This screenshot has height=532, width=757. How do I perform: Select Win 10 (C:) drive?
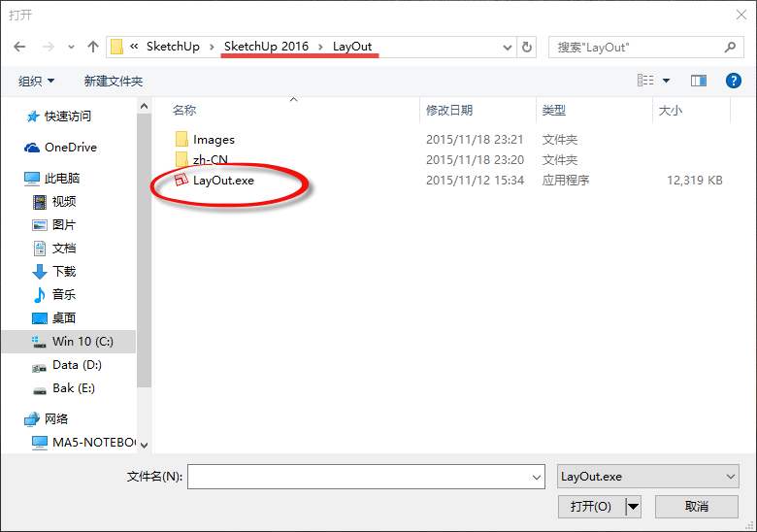[69, 342]
